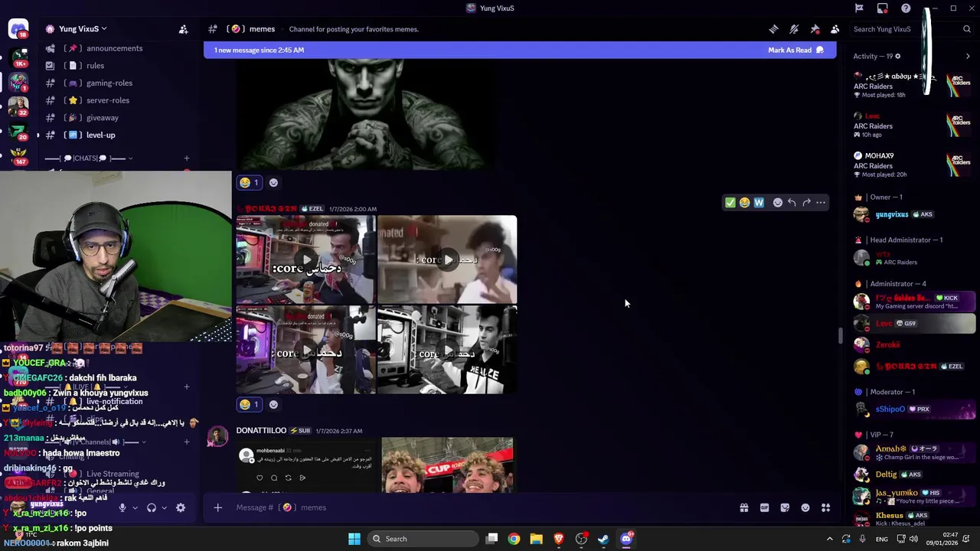Image resolution: width=980 pixels, height=551 pixels.
Task: Open Activity settings gear
Action: pyautogui.click(x=898, y=56)
